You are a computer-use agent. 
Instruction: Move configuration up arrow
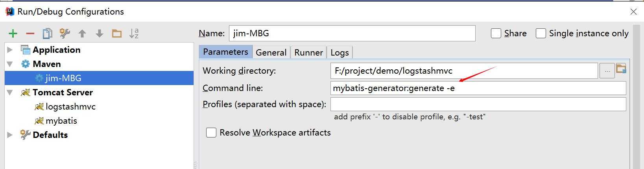tap(82, 34)
